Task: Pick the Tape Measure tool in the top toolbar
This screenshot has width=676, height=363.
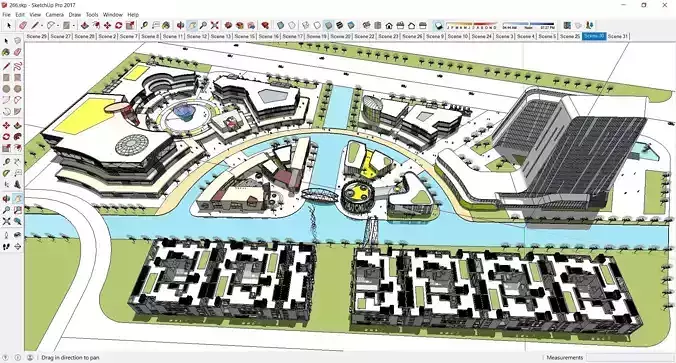Action: pos(144,25)
